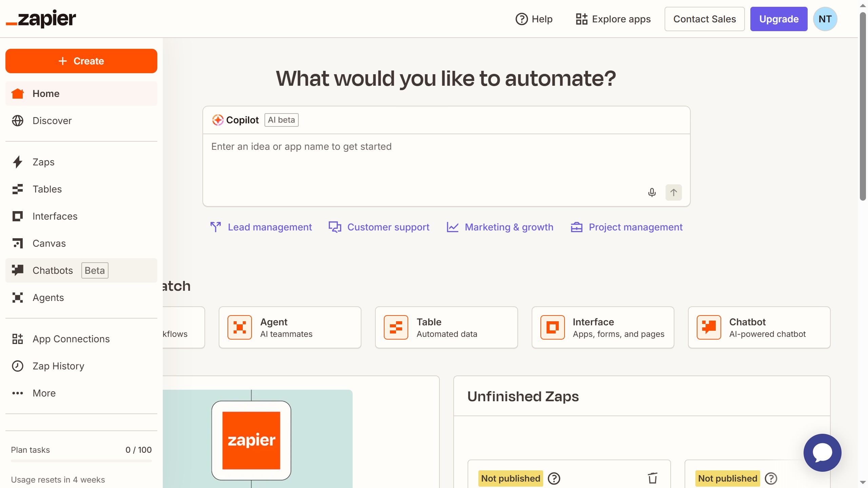The height and width of the screenshot is (488, 868).
Task: Click the orange Create button
Action: pos(81,61)
